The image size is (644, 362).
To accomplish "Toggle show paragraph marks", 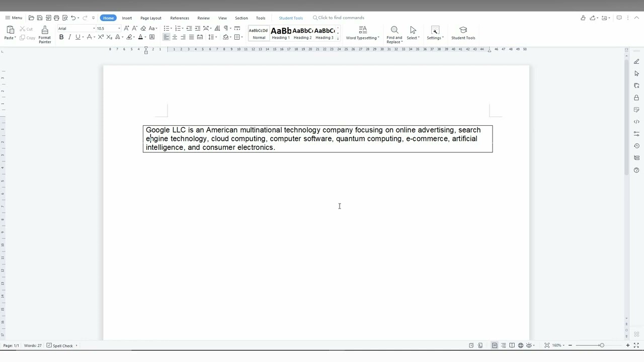I will (226, 28).
